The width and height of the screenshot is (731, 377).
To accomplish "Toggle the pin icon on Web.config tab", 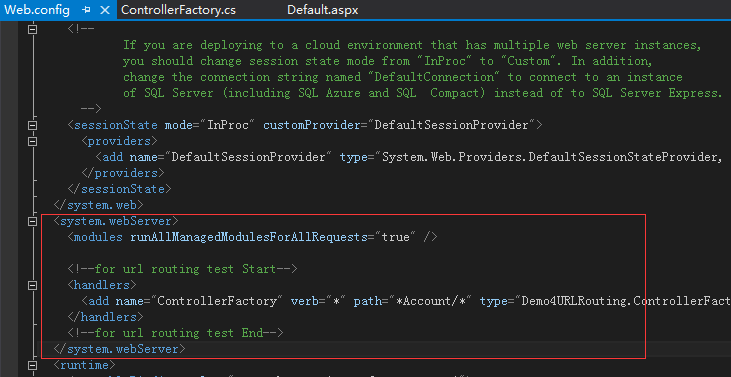I will 86,10.
